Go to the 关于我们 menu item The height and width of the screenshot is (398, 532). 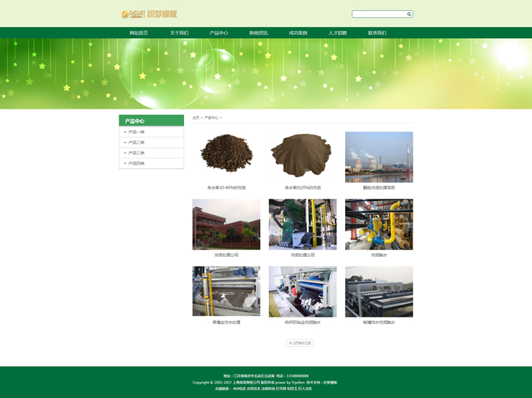click(179, 33)
